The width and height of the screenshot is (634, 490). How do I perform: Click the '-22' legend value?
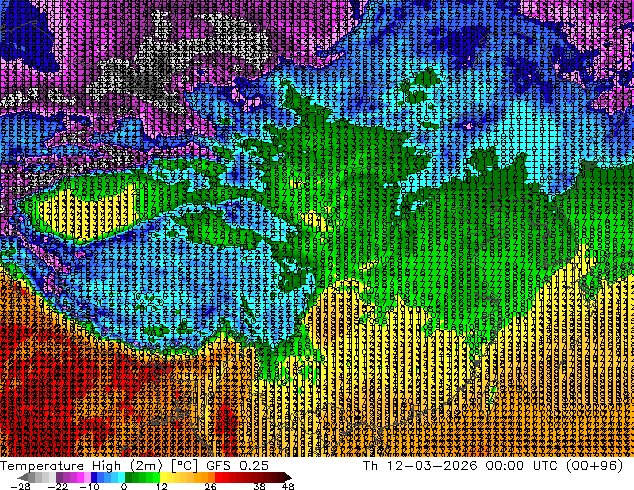pyautogui.click(x=58, y=486)
